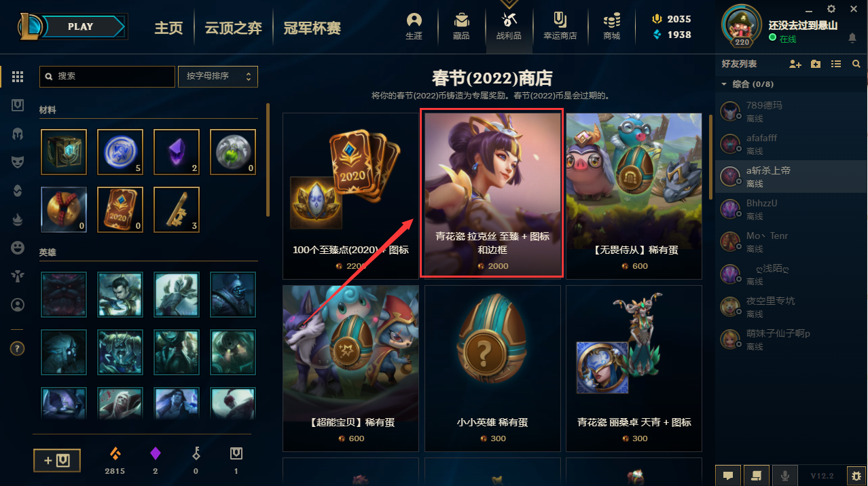
Task: Toggle the all-items grid view filter
Action: [18, 77]
